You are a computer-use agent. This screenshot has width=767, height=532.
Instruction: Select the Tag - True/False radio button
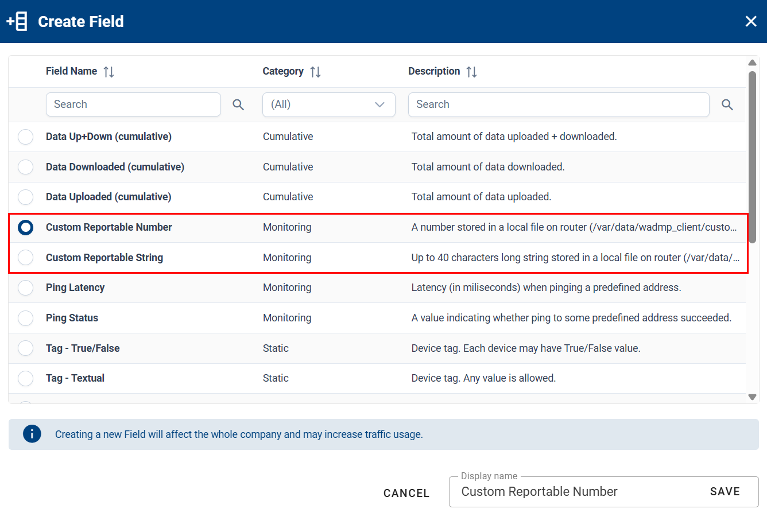pyautogui.click(x=25, y=348)
